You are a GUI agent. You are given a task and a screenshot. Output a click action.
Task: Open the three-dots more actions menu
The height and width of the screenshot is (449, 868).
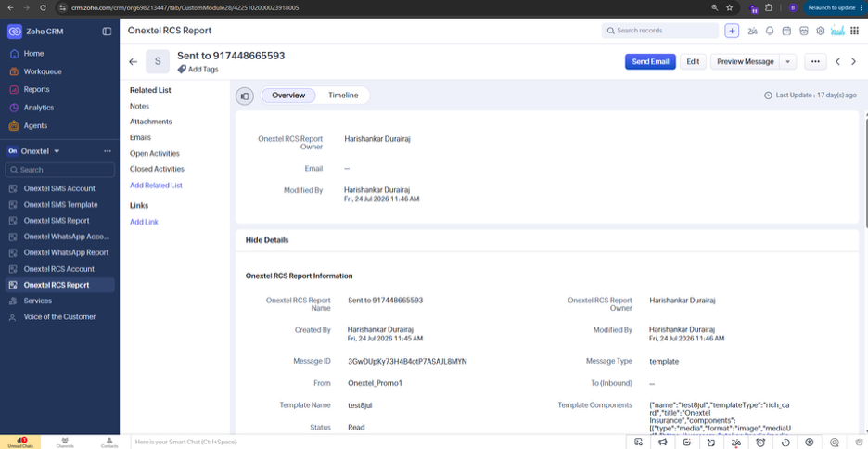(x=815, y=61)
